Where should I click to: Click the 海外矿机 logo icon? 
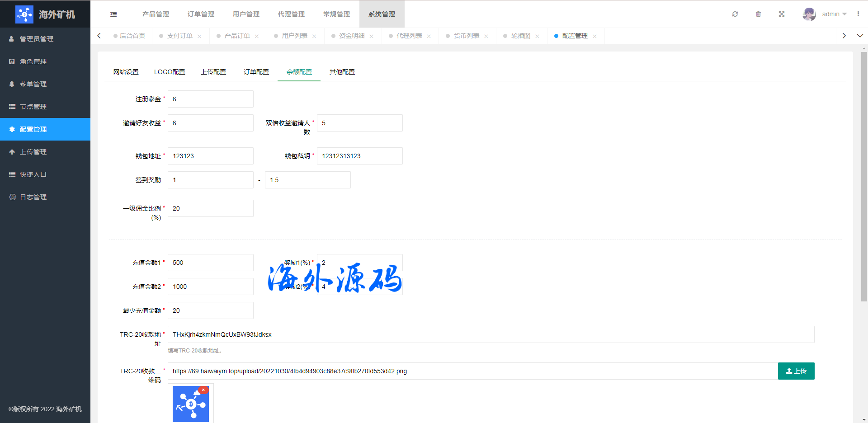pyautogui.click(x=24, y=14)
